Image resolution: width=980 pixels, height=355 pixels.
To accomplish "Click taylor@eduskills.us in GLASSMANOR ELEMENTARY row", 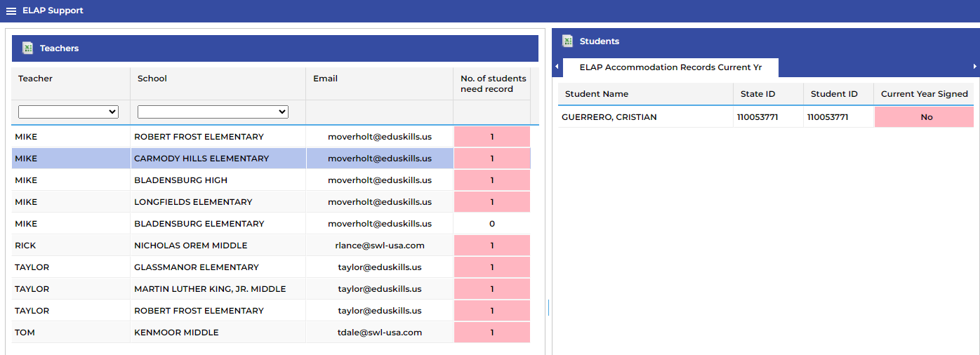I will tap(380, 267).
